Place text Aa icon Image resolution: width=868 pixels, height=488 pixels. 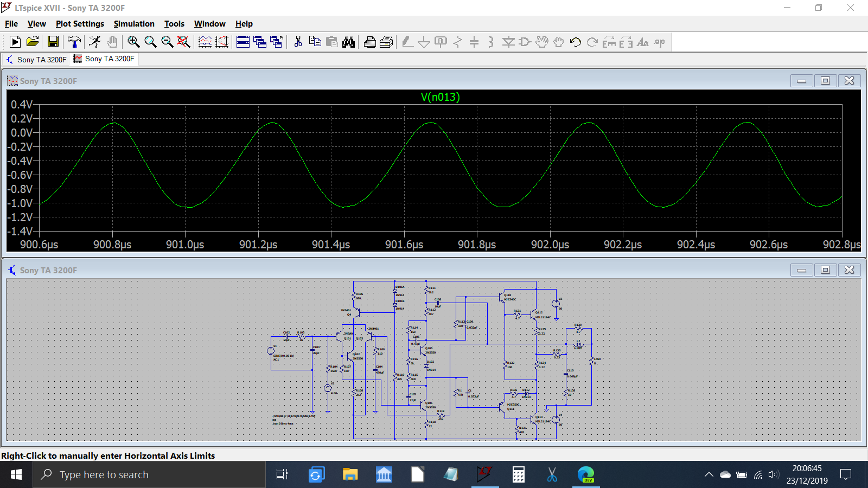coord(643,42)
